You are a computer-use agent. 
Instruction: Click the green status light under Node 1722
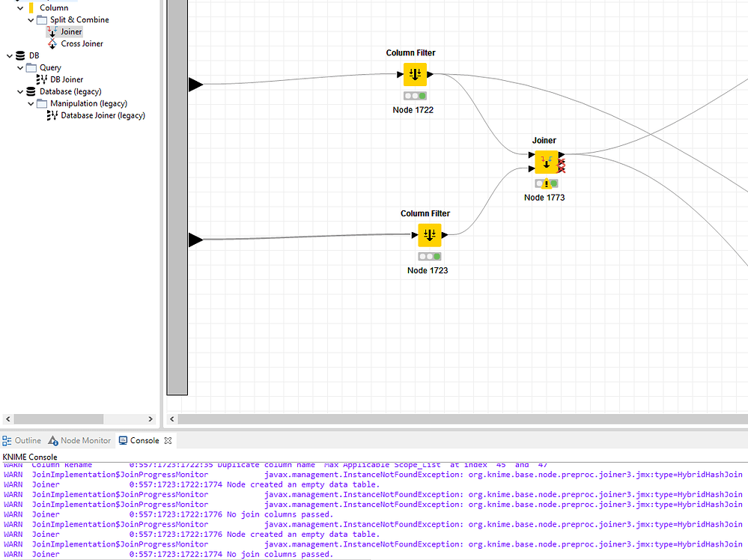point(422,95)
